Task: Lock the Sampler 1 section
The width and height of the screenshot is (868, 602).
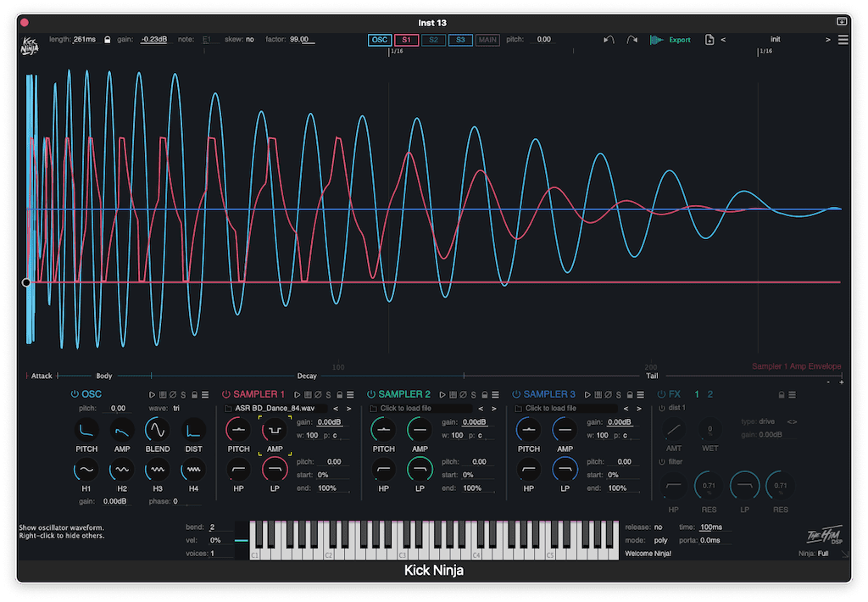Action: click(339, 395)
